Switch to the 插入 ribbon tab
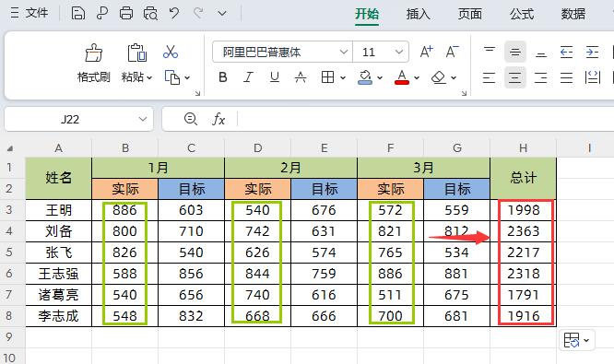This screenshot has height=364, width=614. 419,14
